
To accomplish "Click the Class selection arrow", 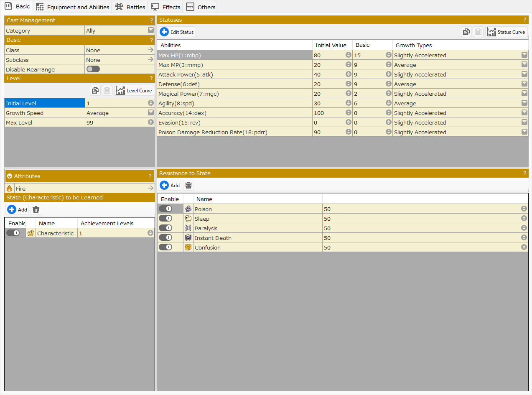I will pos(151,50).
